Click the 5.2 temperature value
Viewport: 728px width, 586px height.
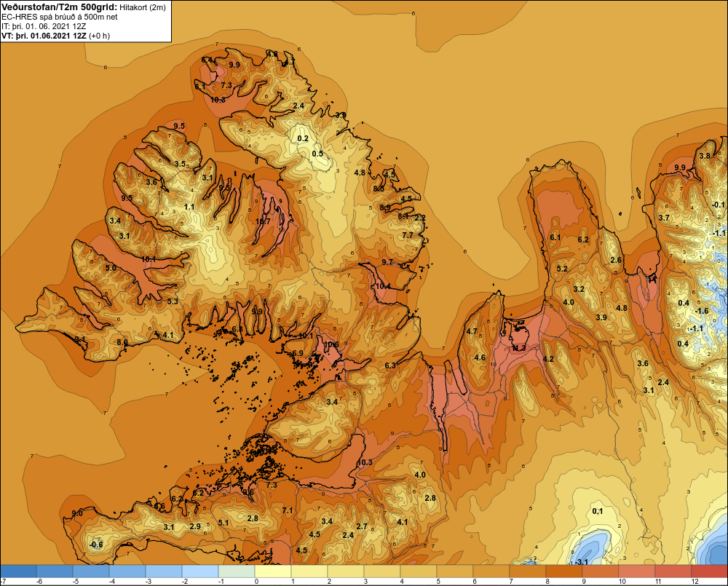(562, 269)
